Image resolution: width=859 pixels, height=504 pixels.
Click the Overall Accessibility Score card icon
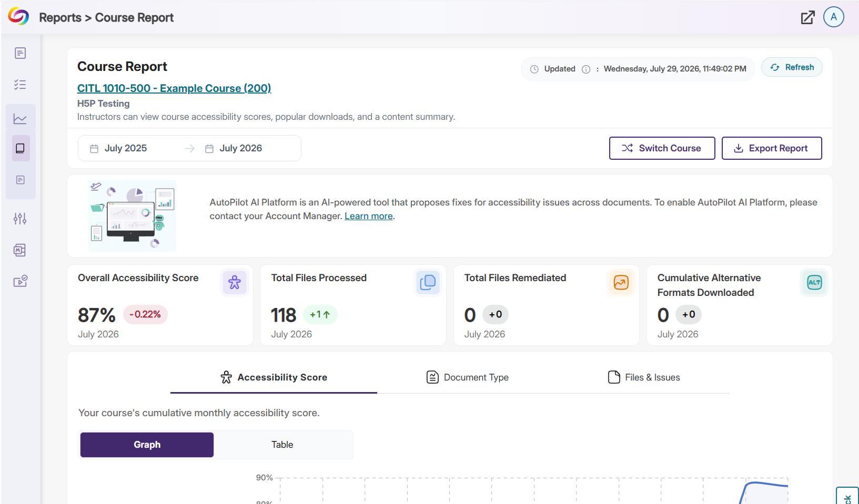pos(234,283)
